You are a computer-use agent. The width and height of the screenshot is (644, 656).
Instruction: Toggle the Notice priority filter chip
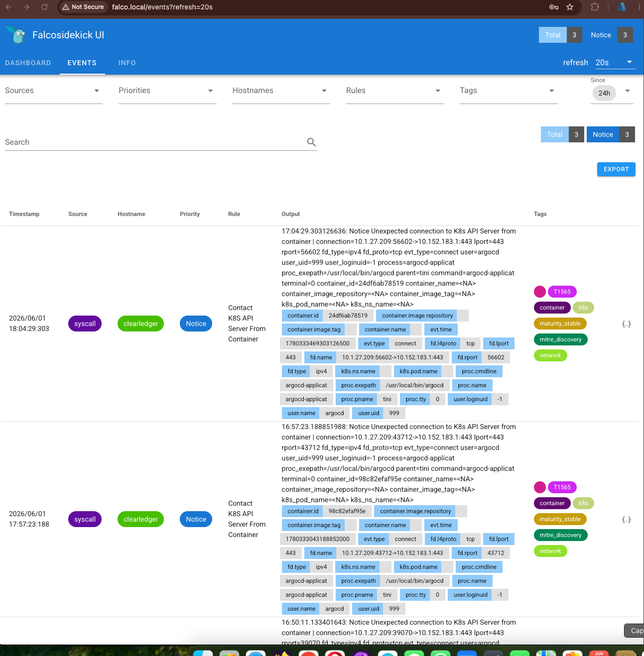pyautogui.click(x=611, y=134)
